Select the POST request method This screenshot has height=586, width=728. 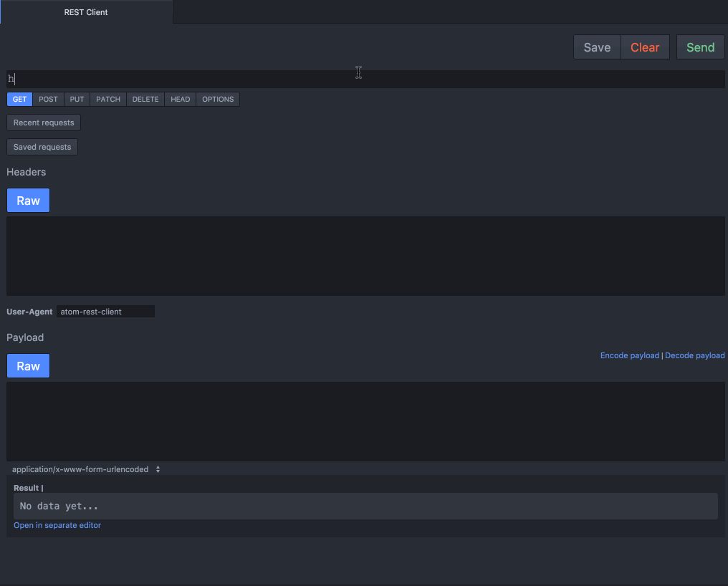[x=48, y=99]
